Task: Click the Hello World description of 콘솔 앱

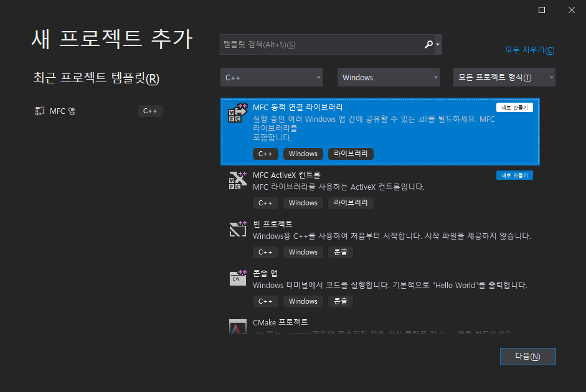Action: click(390, 285)
